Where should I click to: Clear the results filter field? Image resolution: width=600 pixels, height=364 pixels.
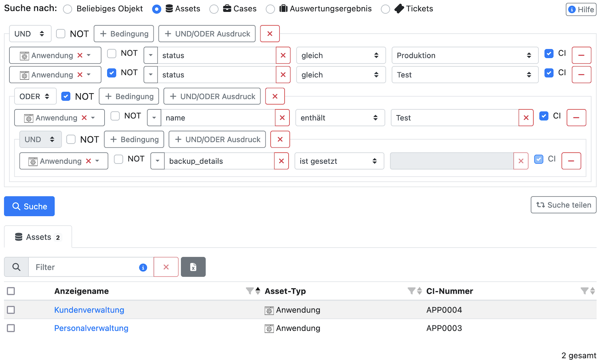tap(166, 267)
